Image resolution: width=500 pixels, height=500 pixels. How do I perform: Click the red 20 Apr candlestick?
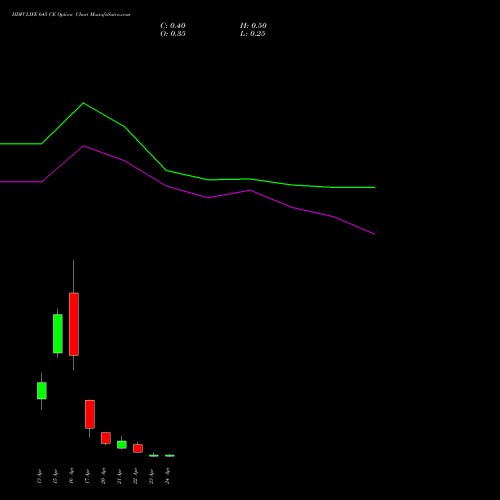tap(106, 438)
